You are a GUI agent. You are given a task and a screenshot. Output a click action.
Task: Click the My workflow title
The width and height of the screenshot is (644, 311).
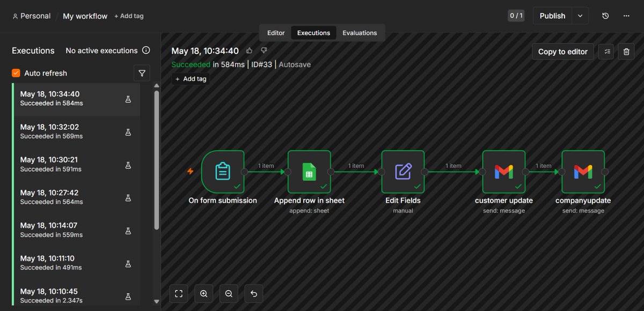[85, 16]
